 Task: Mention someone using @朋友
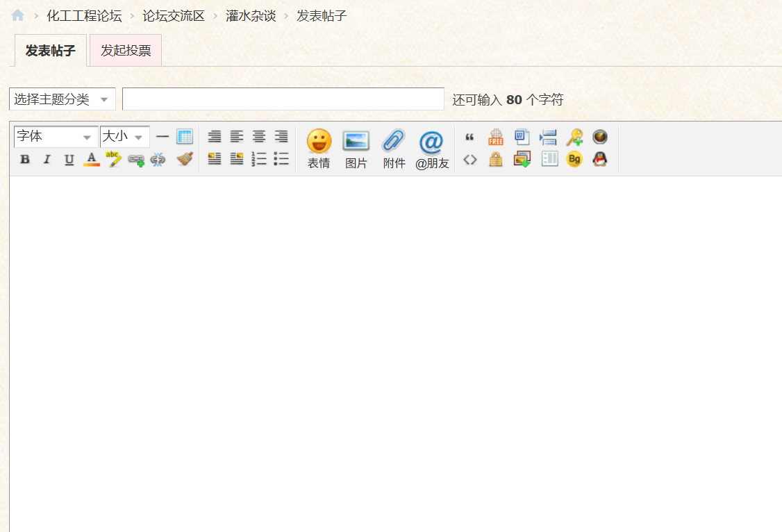tap(432, 149)
